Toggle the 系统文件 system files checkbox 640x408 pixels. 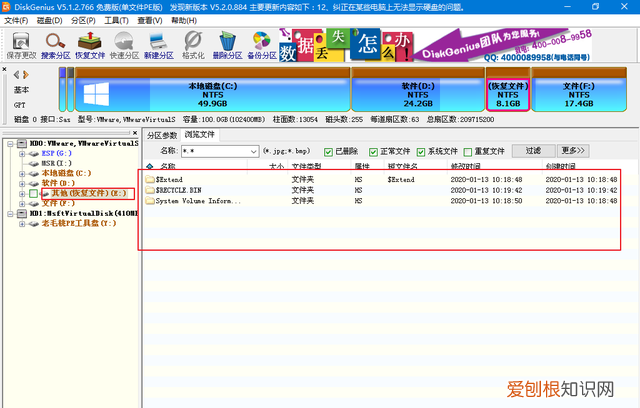(421, 152)
